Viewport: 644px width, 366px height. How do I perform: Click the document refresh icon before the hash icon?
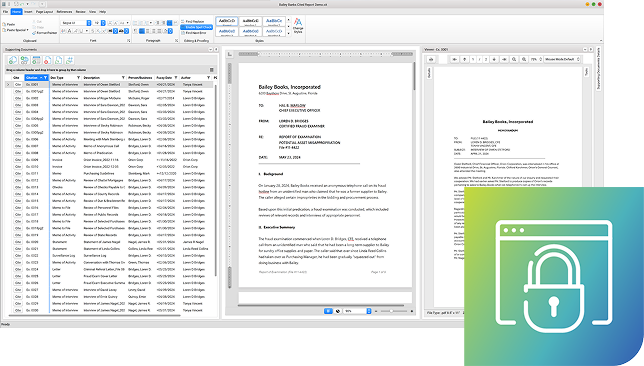[x=58, y=60]
